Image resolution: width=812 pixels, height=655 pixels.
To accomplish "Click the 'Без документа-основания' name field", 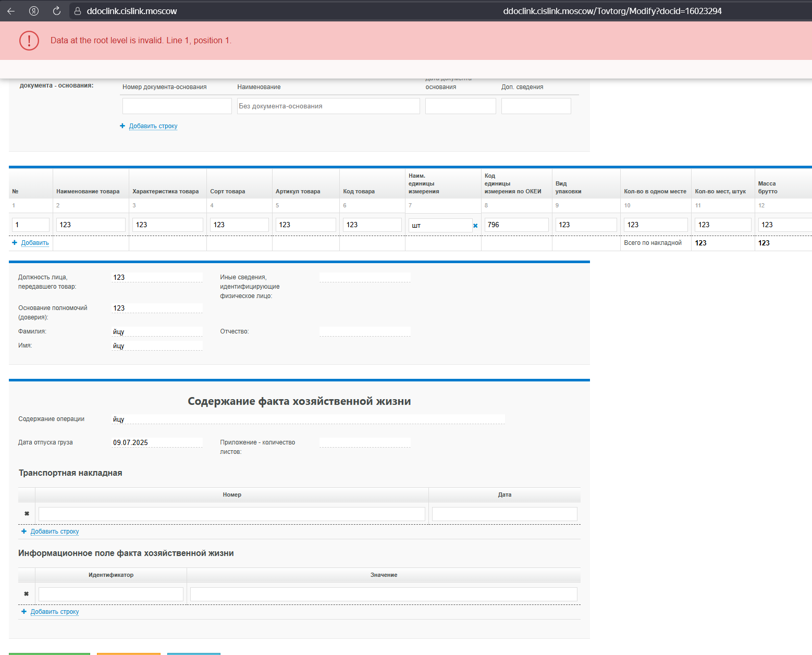I will tap(328, 106).
